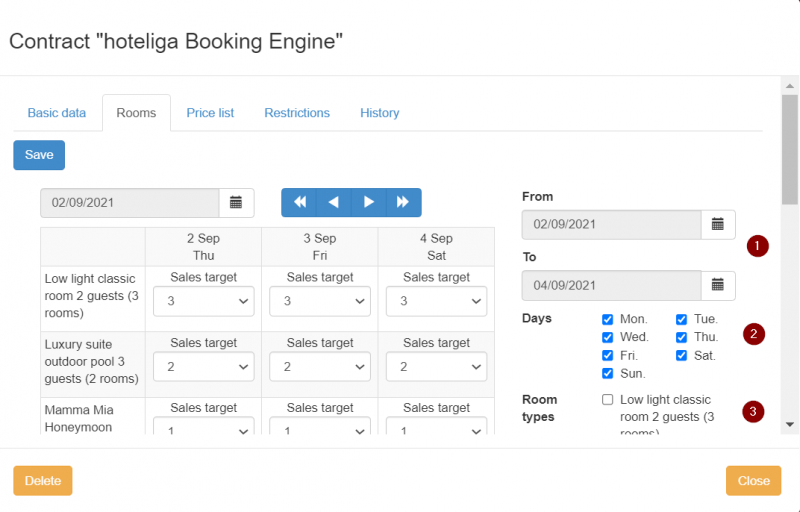Open calendar picker beside the grid date field
Image resolution: width=800 pixels, height=512 pixels.
236,202
